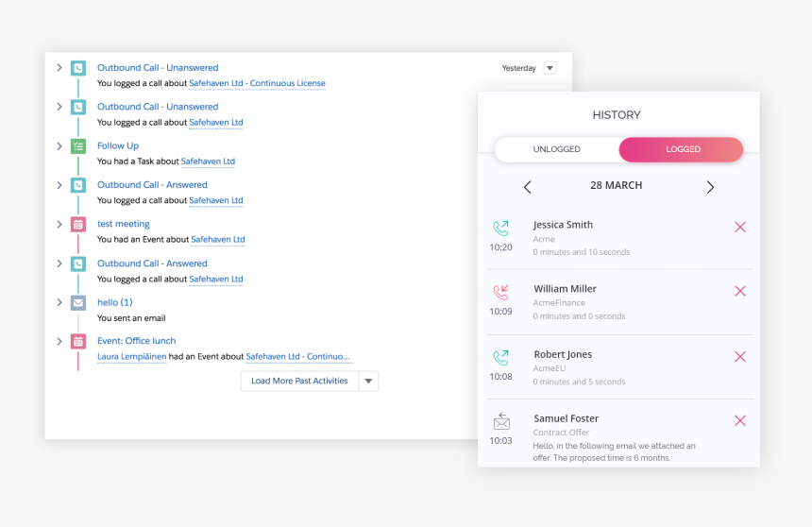Open the test meeting link
The image size is (812, 527).
tap(124, 224)
